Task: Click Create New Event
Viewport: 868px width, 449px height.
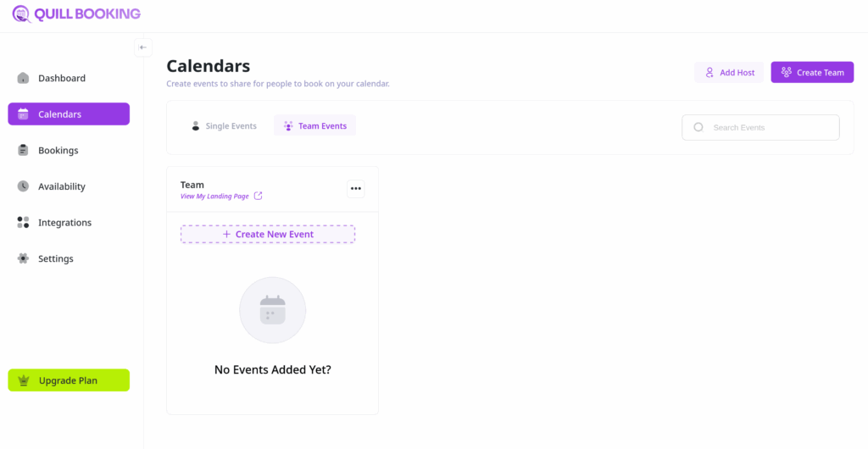Action: 268,234
